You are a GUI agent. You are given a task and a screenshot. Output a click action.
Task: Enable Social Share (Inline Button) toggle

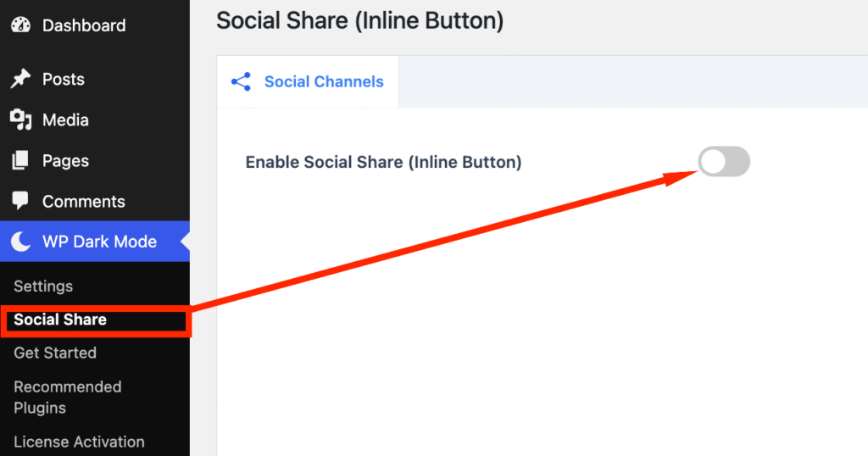[724, 162]
